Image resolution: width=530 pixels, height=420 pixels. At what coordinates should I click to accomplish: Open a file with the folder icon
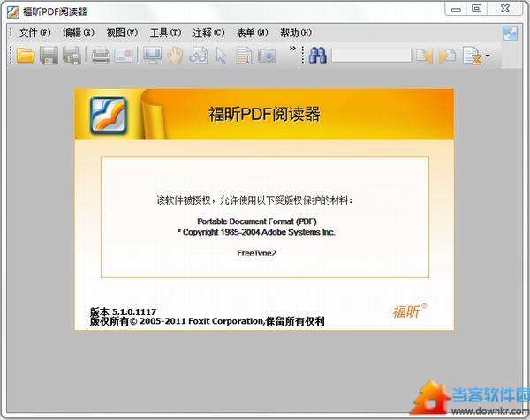click(26, 56)
